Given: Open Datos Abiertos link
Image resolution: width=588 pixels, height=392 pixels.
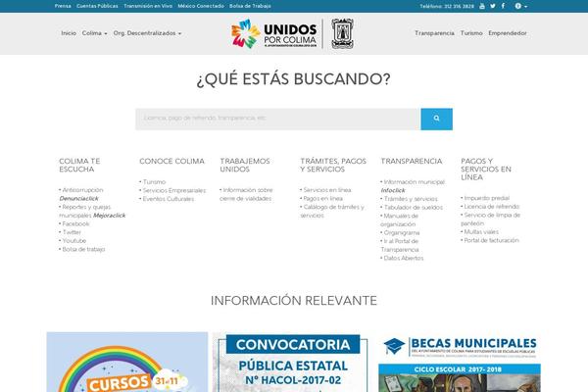Looking at the screenshot, I should tap(404, 258).
